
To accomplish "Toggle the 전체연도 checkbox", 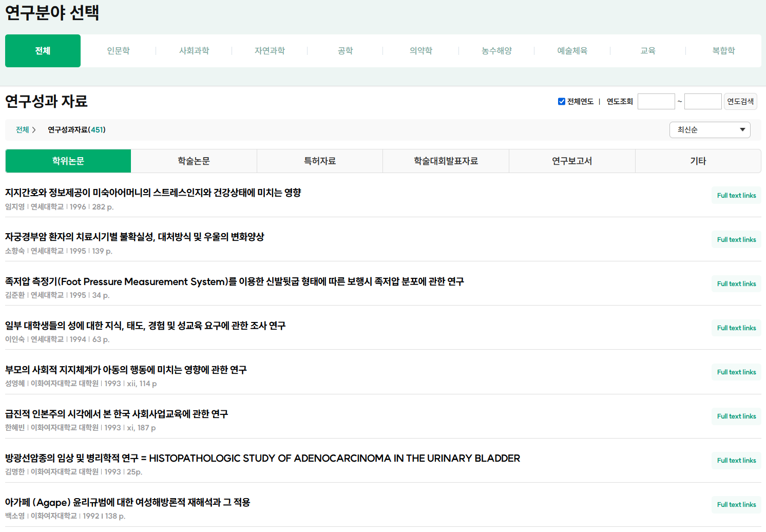I will click(x=562, y=102).
